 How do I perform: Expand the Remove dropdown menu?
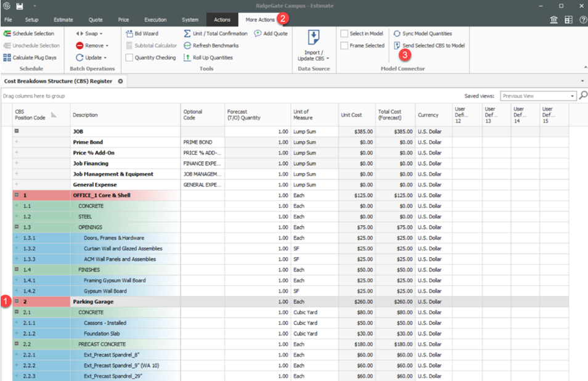point(107,46)
